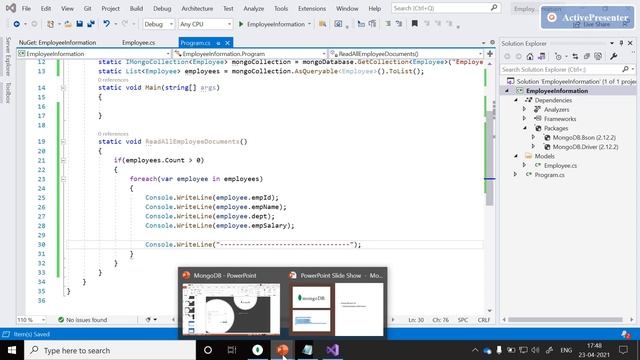Save the current file with Save icon
Screen dimensions: 640x360
click(x=80, y=24)
